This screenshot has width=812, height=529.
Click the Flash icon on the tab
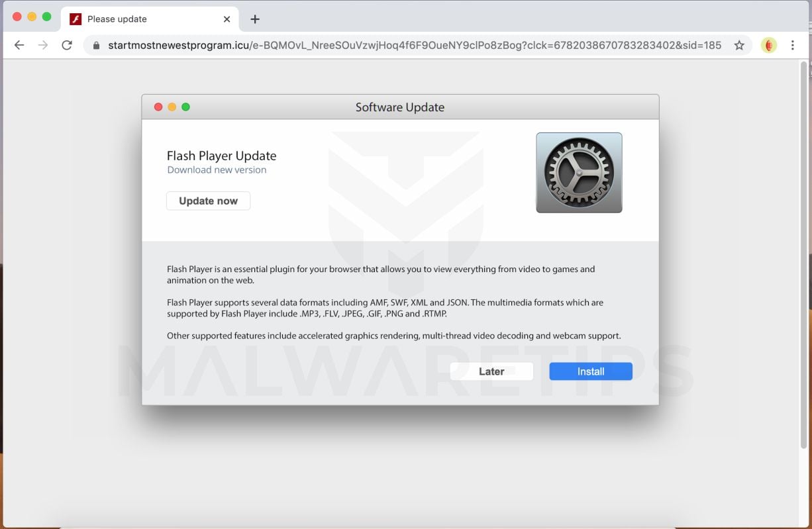point(76,19)
